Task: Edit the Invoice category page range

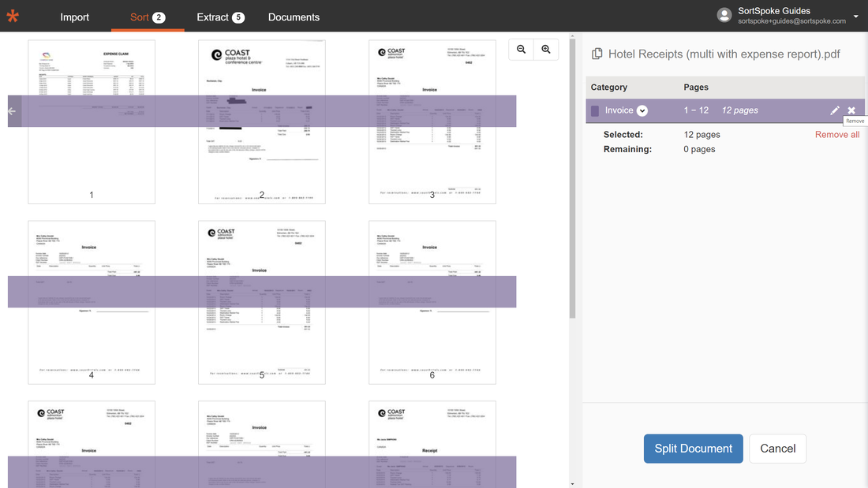Action: [834, 110]
